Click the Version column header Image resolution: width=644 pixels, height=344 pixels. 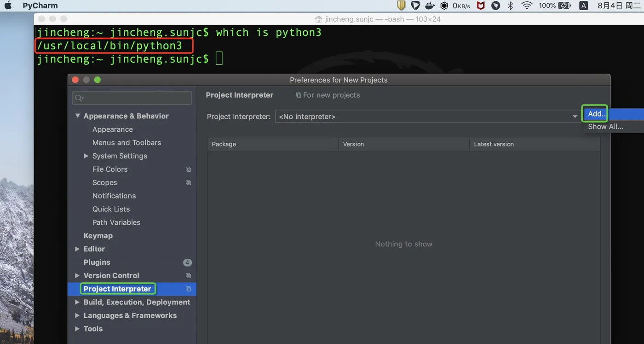click(404, 144)
